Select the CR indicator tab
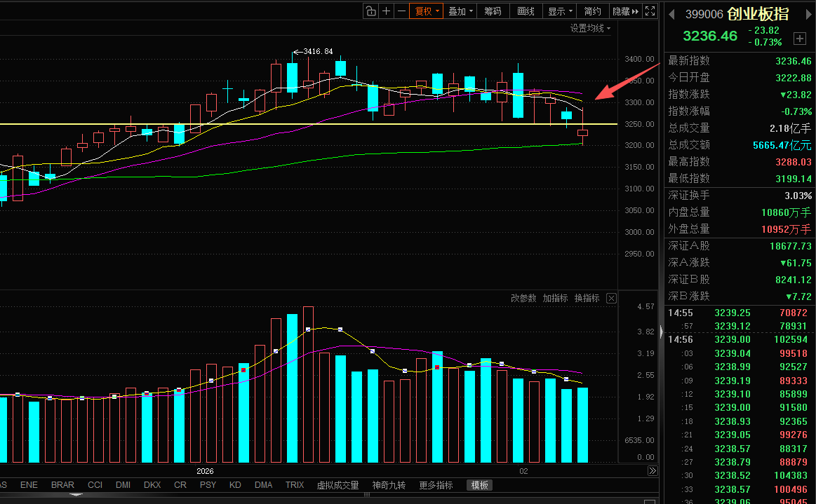The image size is (816, 504). point(180,485)
